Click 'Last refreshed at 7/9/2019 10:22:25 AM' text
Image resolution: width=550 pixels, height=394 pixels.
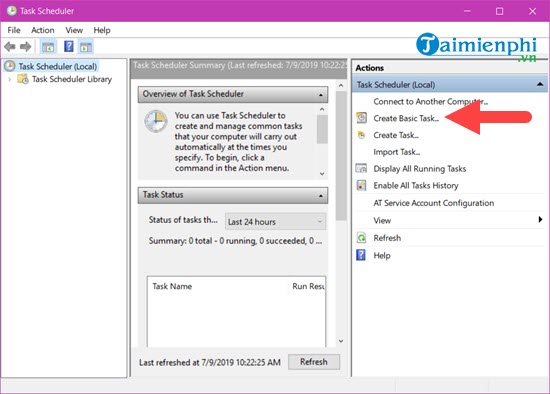pos(210,362)
